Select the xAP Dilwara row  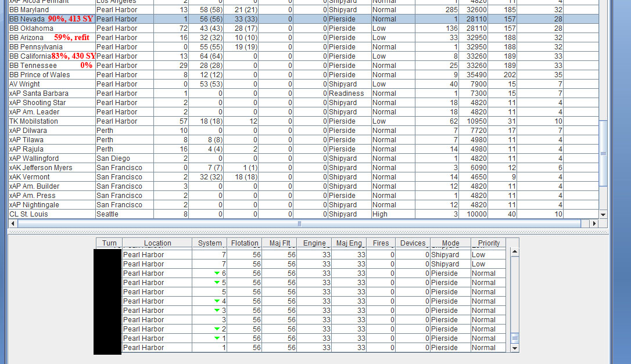point(303,130)
